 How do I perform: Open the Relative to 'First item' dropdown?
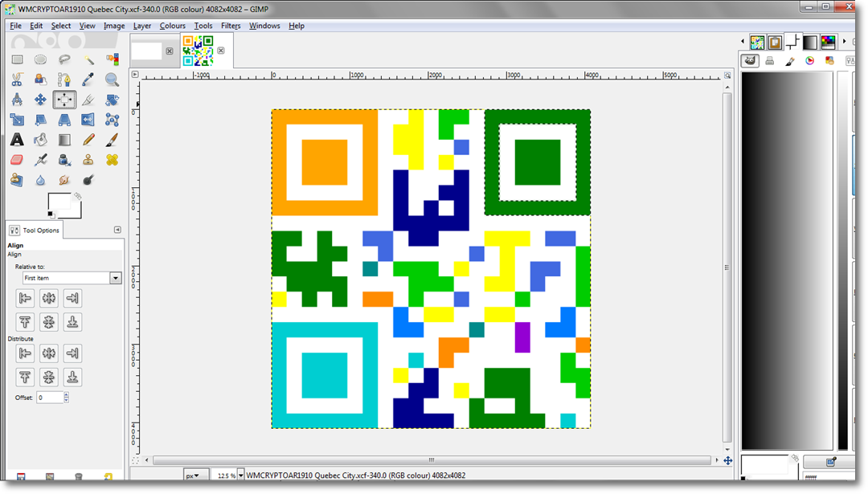(x=72, y=278)
